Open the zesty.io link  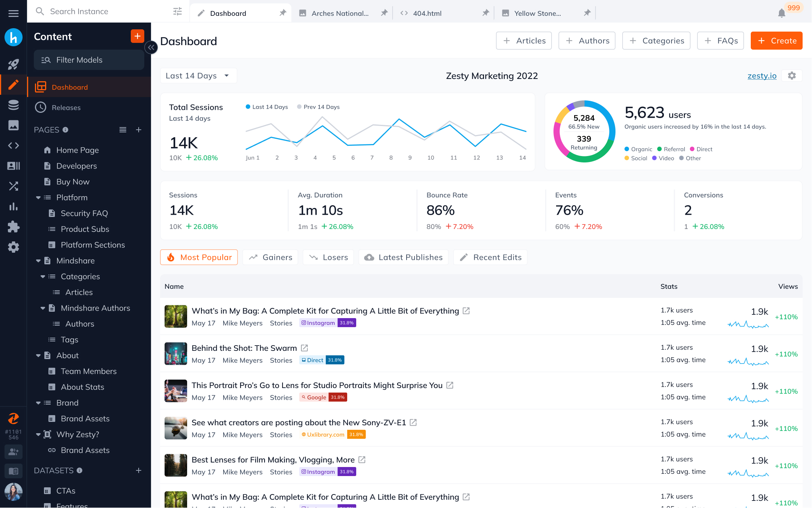pyautogui.click(x=762, y=76)
